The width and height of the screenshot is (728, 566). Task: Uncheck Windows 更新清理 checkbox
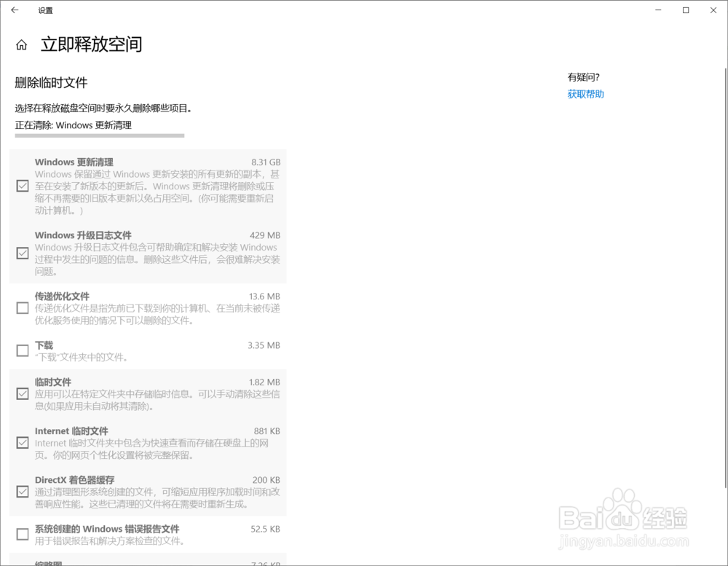point(23,186)
